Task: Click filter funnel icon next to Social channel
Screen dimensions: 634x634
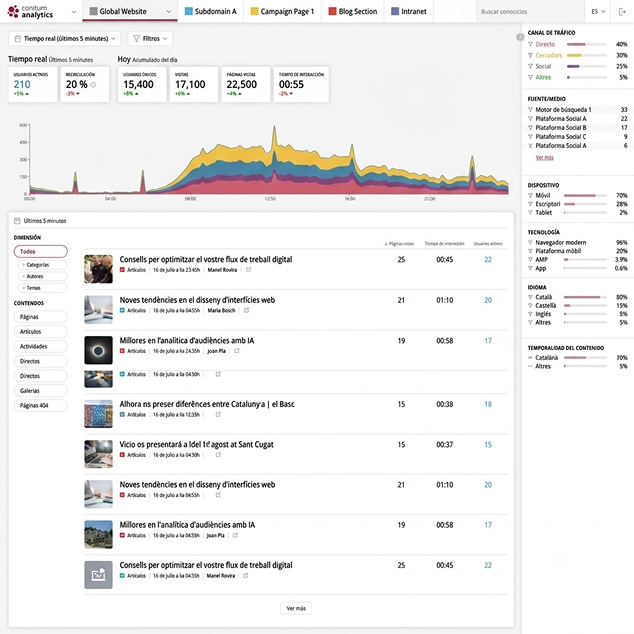Action: coord(530,66)
